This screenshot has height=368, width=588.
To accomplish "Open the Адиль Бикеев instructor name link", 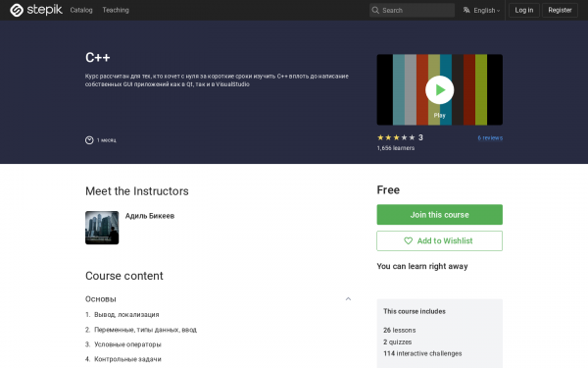I will [x=150, y=216].
